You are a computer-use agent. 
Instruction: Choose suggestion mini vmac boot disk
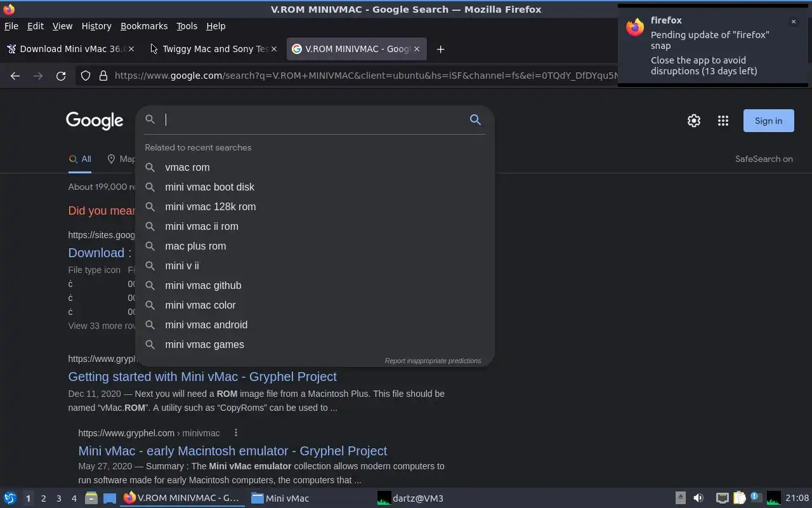(315, 187)
